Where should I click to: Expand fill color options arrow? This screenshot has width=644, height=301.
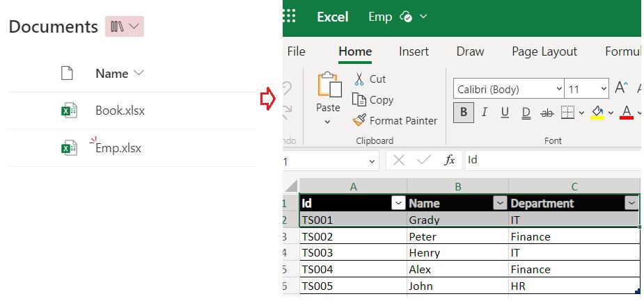pyautogui.click(x=611, y=113)
